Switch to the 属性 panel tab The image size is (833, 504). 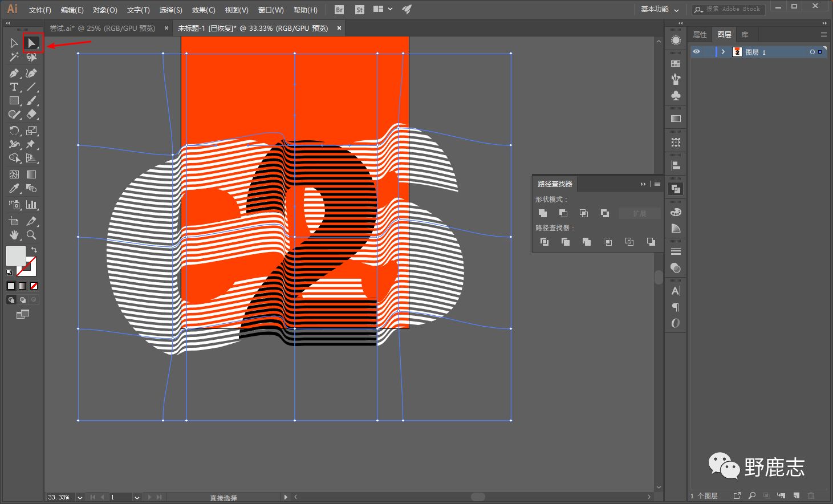coord(700,35)
